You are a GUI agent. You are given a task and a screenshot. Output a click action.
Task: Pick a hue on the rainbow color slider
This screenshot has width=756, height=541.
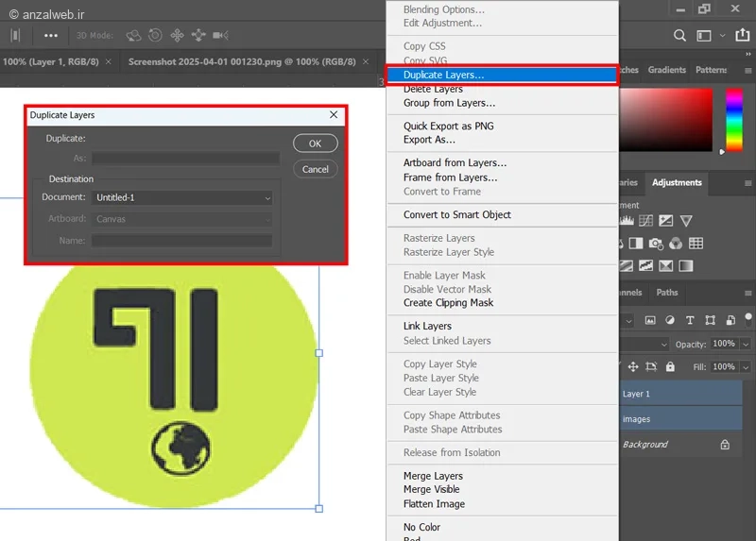(x=734, y=120)
